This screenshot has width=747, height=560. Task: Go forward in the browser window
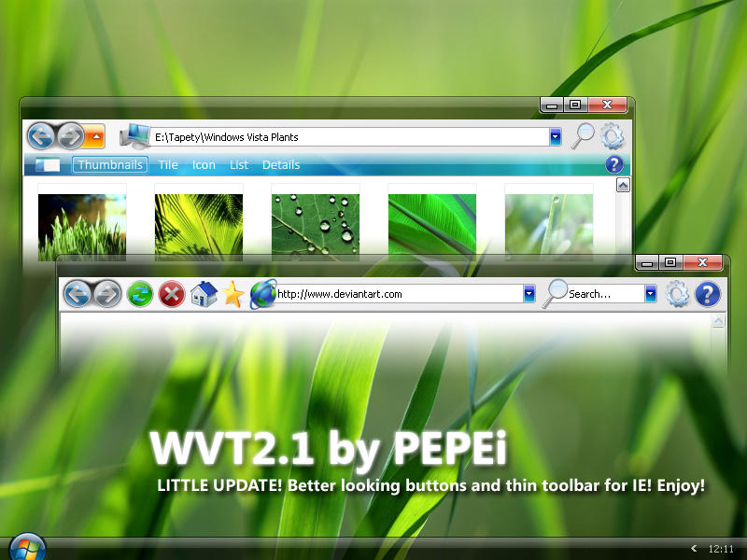click(x=107, y=294)
